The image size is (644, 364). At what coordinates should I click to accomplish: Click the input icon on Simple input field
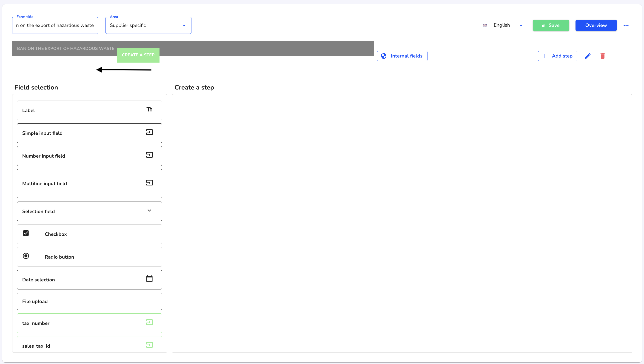tap(149, 132)
